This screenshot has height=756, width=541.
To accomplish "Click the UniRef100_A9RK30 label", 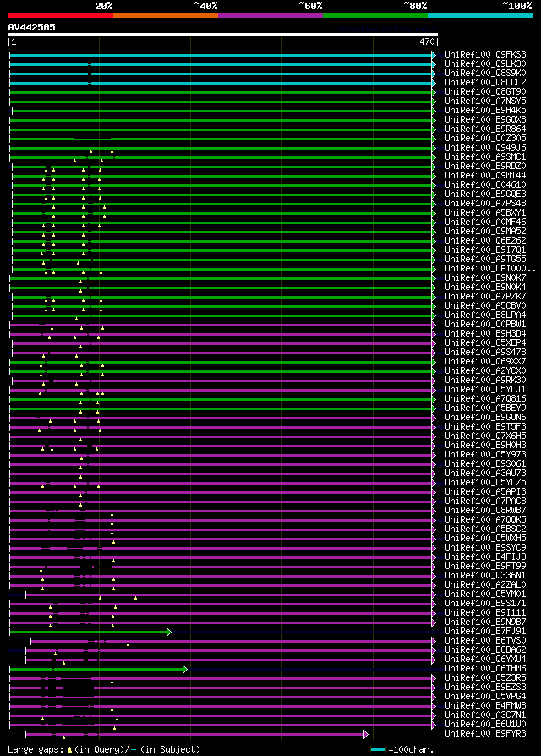I will [485, 380].
